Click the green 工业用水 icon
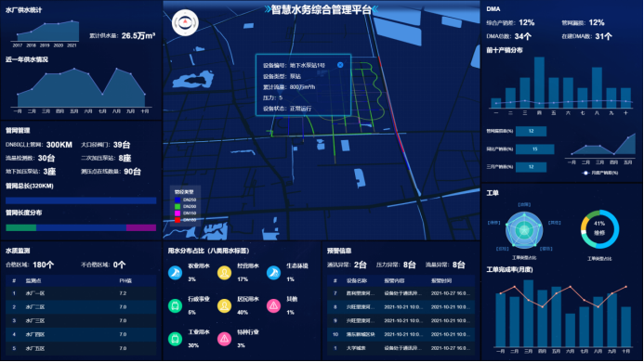This screenshot has width=644, height=362. click(x=176, y=339)
